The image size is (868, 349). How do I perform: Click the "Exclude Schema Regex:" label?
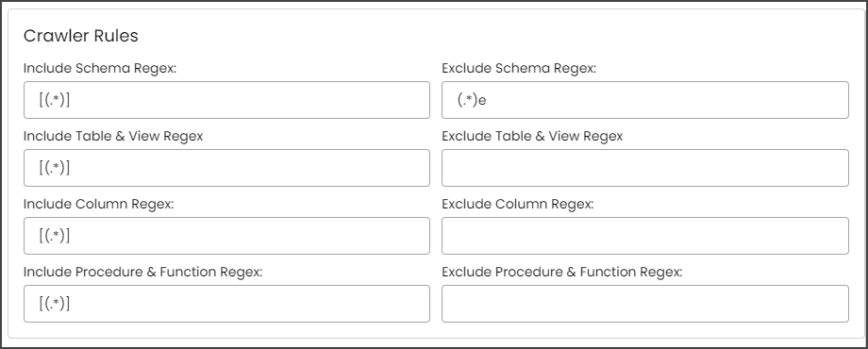[519, 68]
